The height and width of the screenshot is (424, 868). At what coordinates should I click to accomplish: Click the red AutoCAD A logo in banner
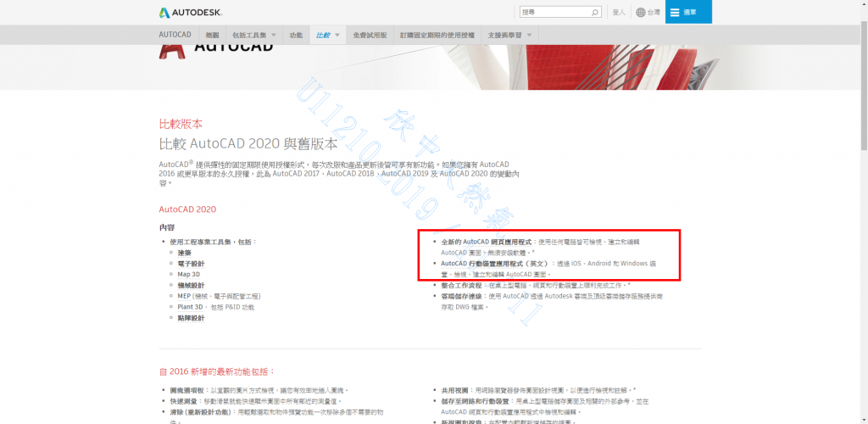(x=172, y=51)
